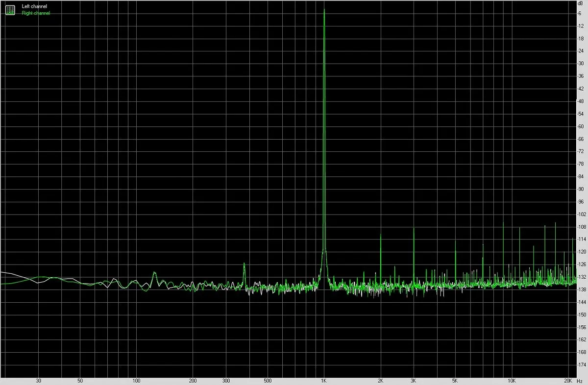Click the graph legend icon

pyautogui.click(x=10, y=9)
